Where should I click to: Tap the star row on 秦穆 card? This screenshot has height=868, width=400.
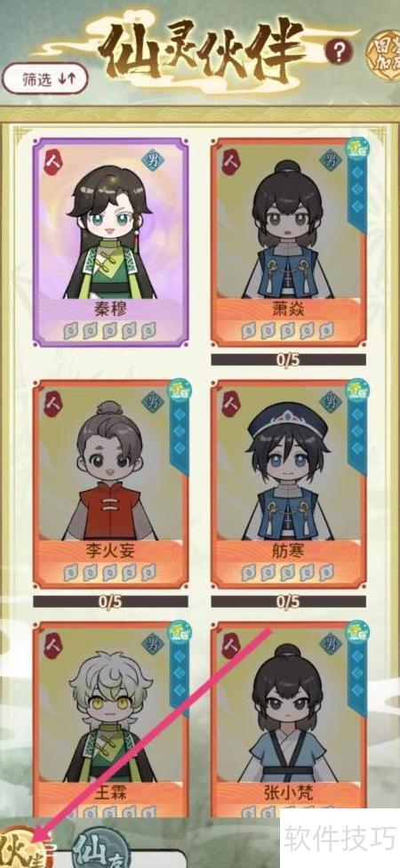click(109, 331)
